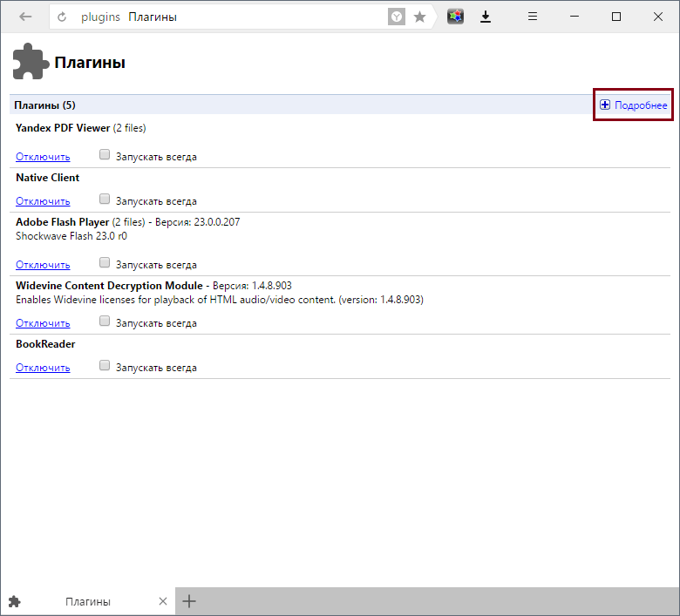Click Shockwave Flash 23.0 r0 description
Screen dimensions: 680x616
click(x=71, y=236)
